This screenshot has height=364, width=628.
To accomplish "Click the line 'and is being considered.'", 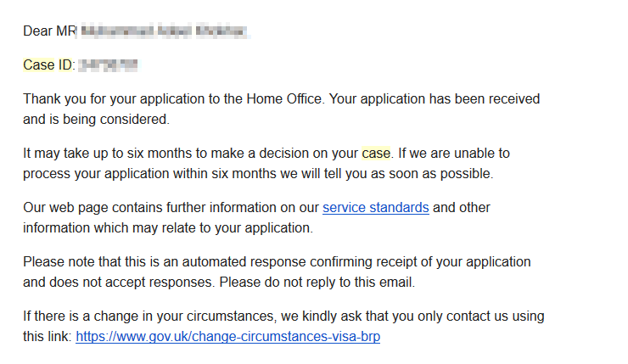I will pyautogui.click(x=96, y=119).
